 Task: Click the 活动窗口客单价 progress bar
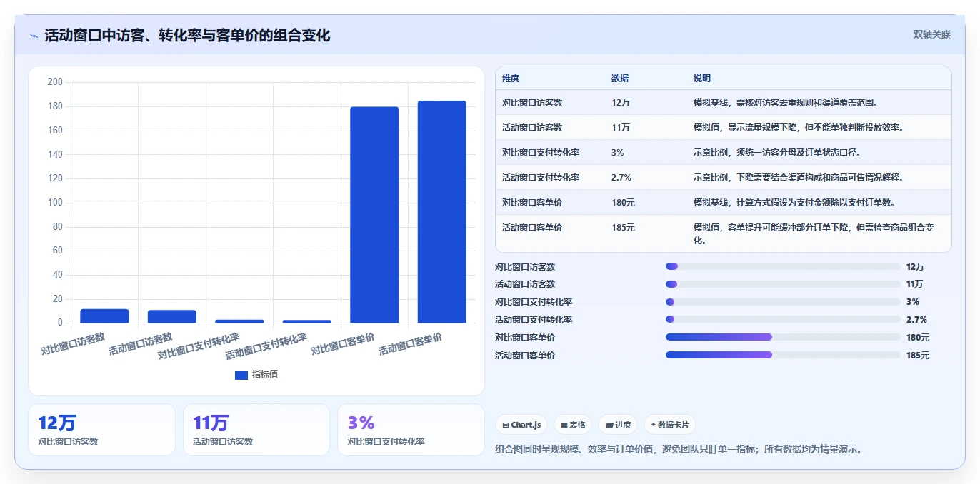tap(783, 355)
